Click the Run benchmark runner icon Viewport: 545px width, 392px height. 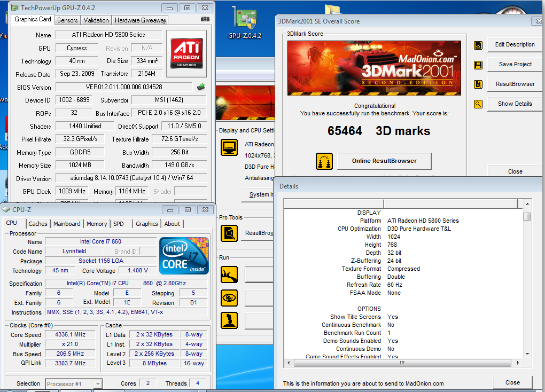[229, 275]
